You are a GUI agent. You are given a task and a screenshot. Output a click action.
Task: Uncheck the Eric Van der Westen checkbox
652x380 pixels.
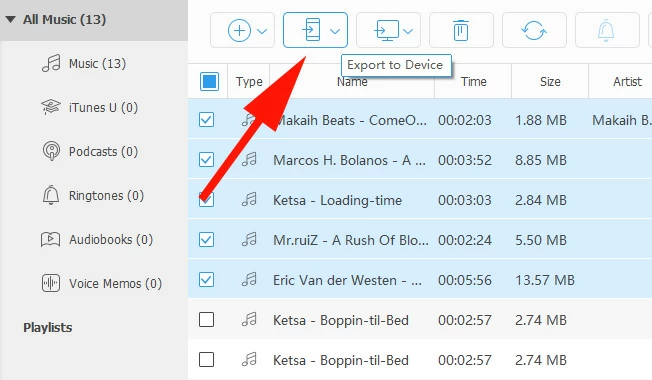pos(207,279)
